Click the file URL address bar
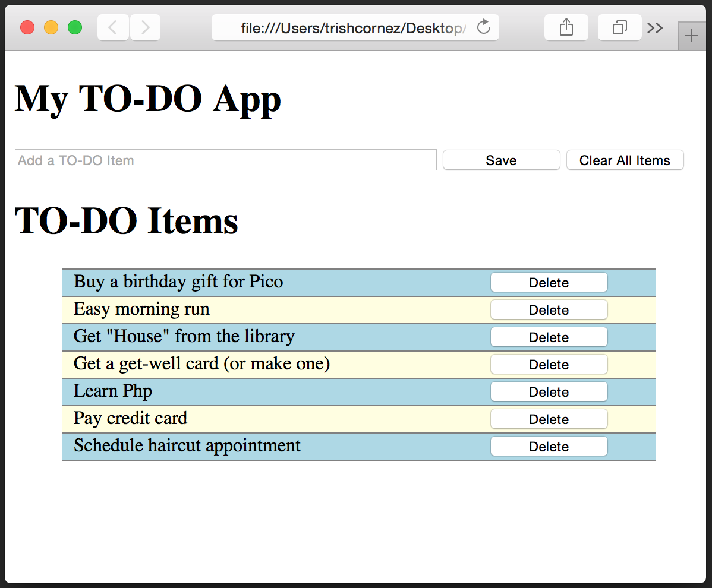 click(x=351, y=28)
